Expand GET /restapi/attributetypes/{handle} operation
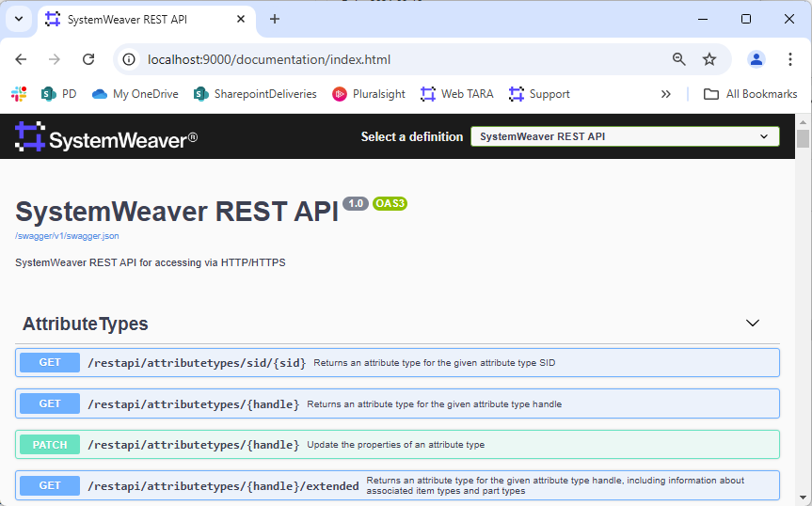812x506 pixels. [x=397, y=403]
